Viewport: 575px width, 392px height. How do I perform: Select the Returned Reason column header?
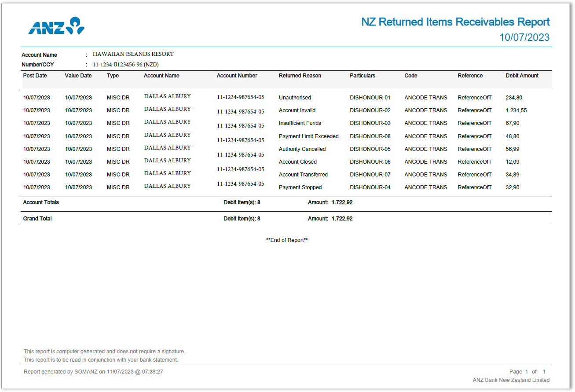[x=300, y=75]
